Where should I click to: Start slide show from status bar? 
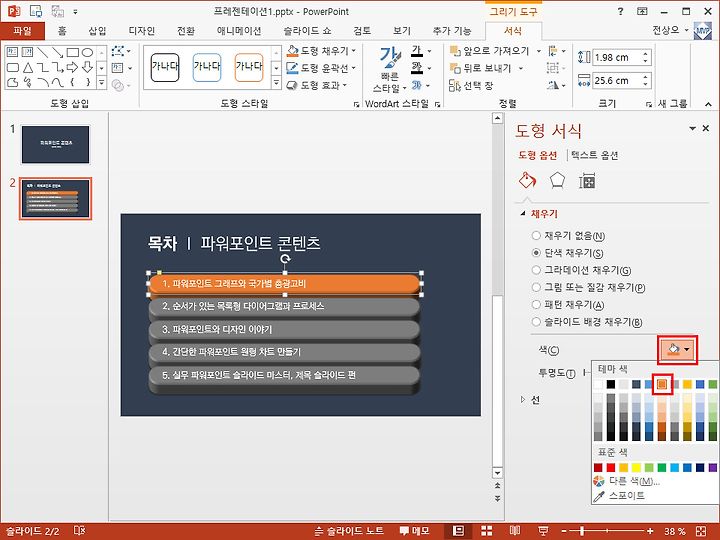coord(543,531)
